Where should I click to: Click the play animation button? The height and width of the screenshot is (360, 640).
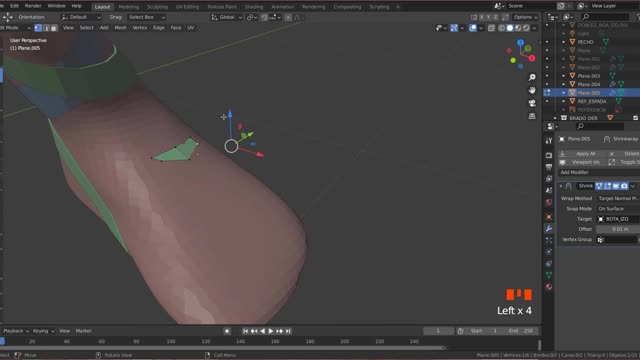click(271, 331)
